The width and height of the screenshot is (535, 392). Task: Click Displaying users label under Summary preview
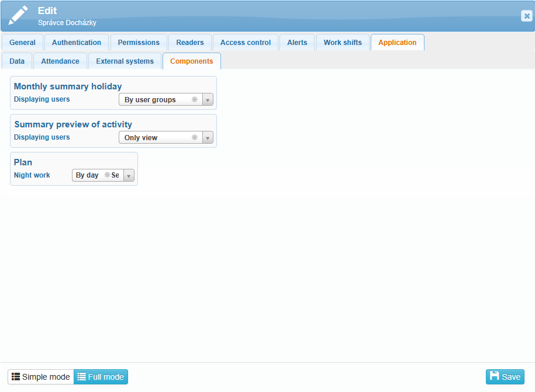point(42,137)
